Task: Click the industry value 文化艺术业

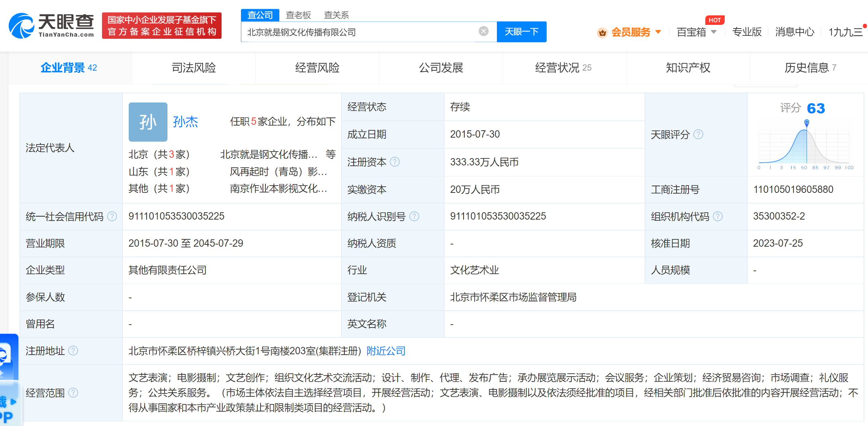Action: [474, 270]
